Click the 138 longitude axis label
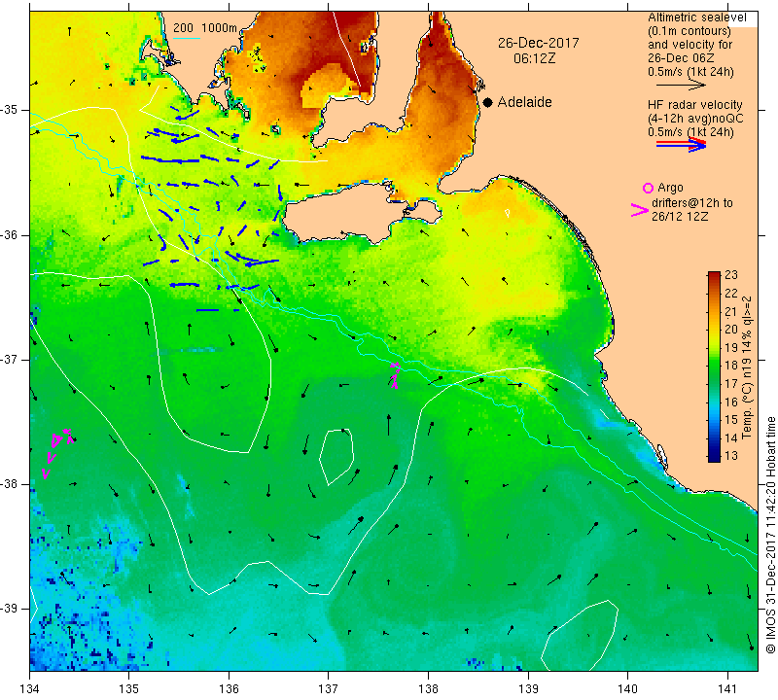This screenshot has height=700, width=778. pyautogui.click(x=428, y=688)
